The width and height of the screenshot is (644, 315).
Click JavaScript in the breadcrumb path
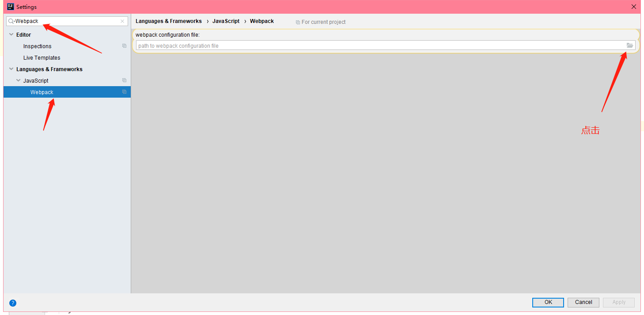226,21
